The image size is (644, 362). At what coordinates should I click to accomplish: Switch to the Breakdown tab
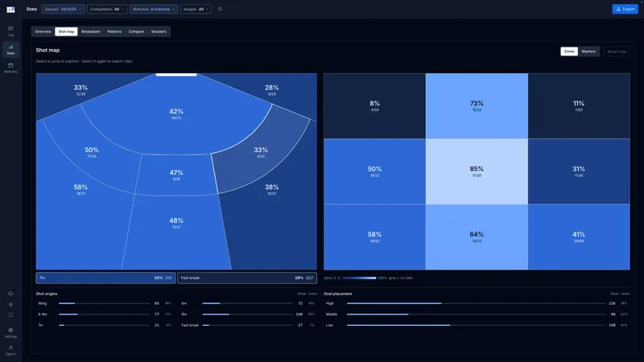pos(91,31)
